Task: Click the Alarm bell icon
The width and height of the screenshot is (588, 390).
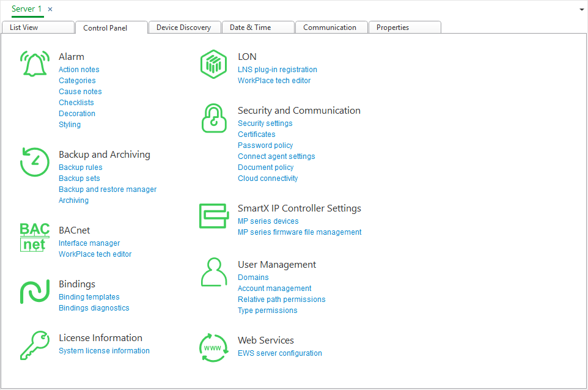Action: coord(34,64)
